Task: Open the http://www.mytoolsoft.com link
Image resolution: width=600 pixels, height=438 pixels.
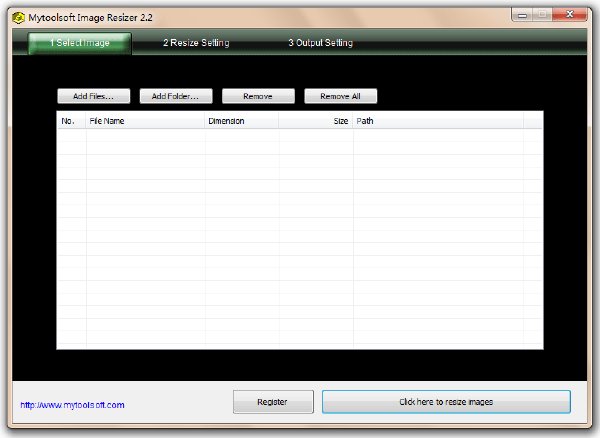Action: [x=72, y=405]
